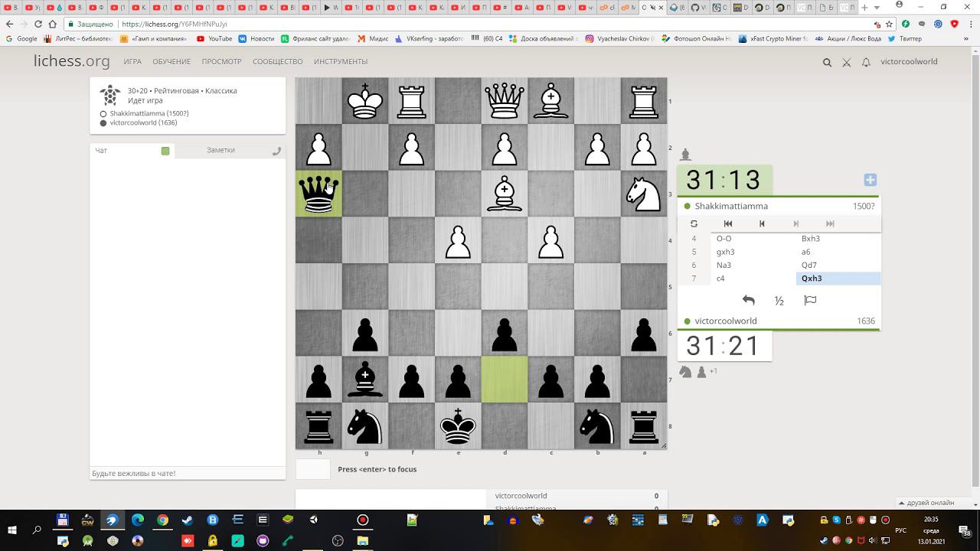Show hidden bookmarks with the » chevron
The width and height of the screenshot is (980, 551).
(x=968, y=38)
